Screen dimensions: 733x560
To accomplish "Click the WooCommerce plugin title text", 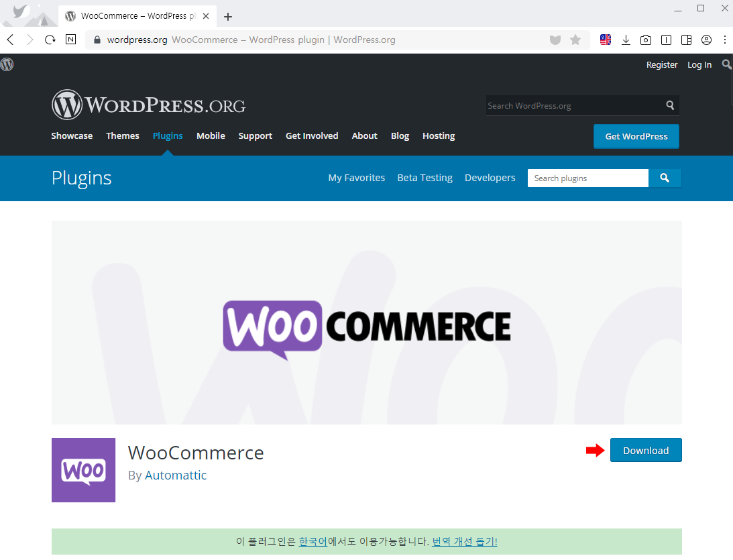I will (196, 453).
